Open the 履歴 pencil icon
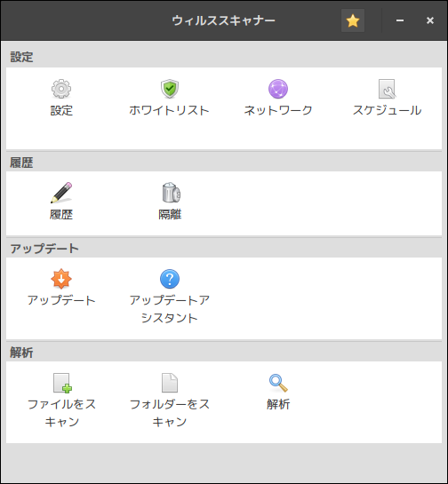 tap(61, 193)
